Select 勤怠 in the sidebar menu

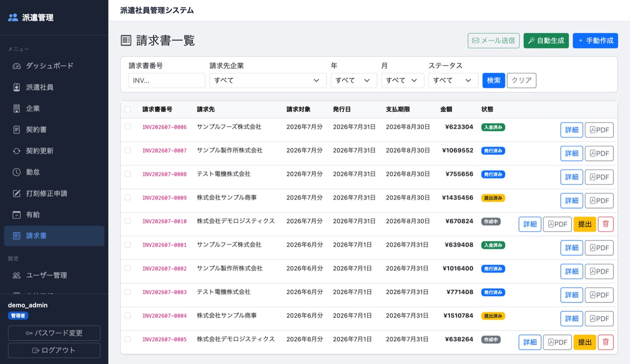click(54, 172)
